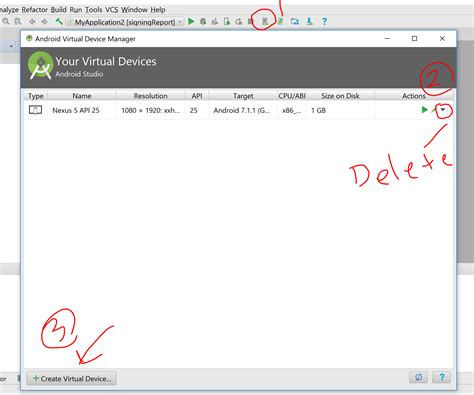Click the Back navigation arrow in toolbar
Image resolution: width=474 pixels, height=395 pixels.
[32, 22]
